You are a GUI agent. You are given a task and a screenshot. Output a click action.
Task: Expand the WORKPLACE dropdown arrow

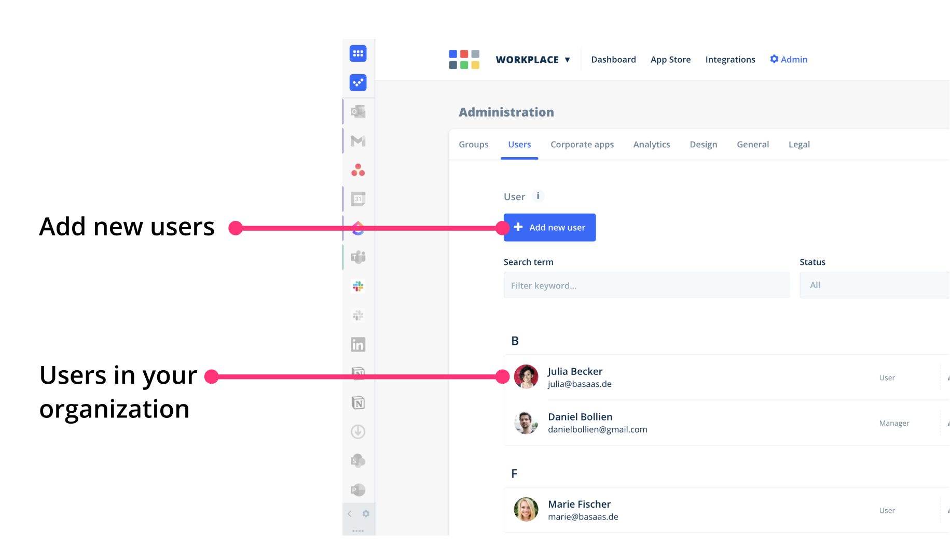coord(567,60)
